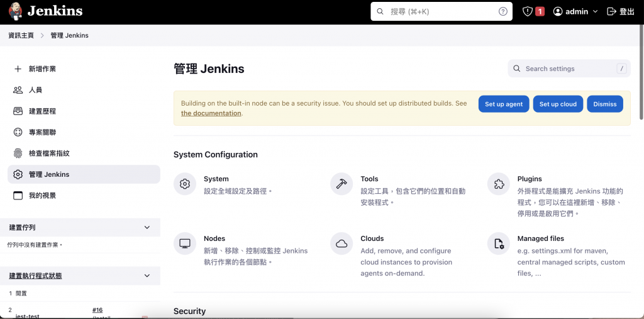Open 專案關聯 in the sidebar

coord(84,132)
